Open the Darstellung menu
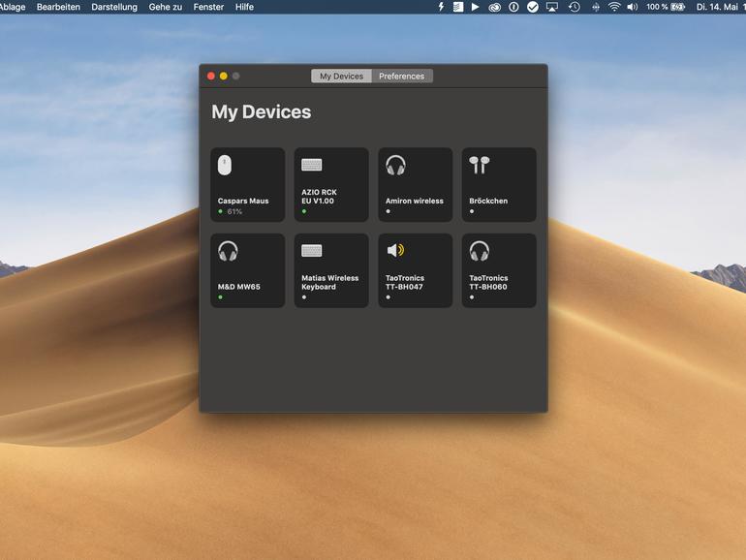The width and height of the screenshot is (746, 560). (114, 7)
